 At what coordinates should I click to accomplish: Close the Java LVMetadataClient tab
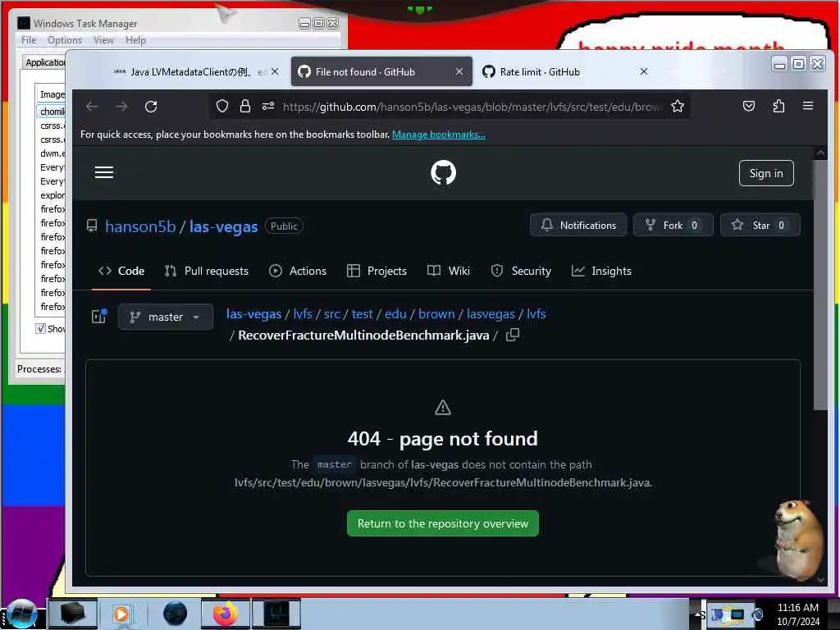[x=275, y=72]
